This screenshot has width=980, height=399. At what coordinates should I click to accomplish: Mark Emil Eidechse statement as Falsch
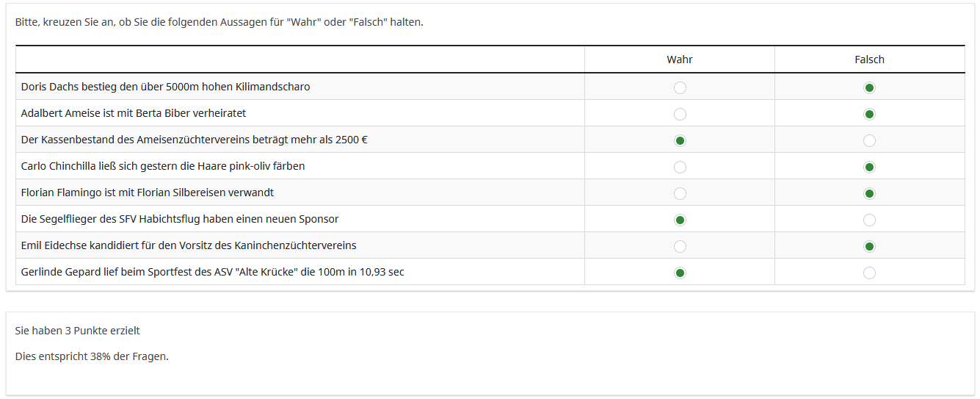click(869, 247)
